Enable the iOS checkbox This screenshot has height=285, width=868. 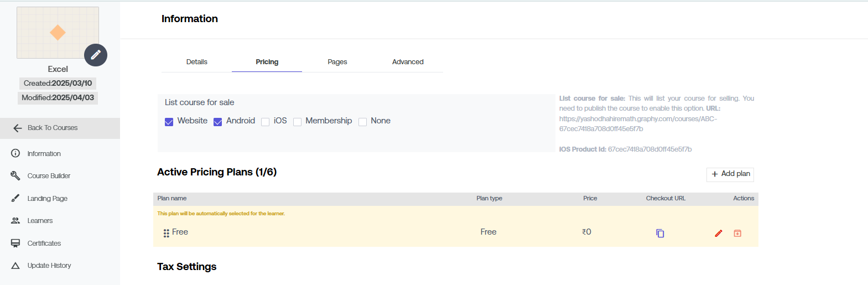pyautogui.click(x=266, y=122)
